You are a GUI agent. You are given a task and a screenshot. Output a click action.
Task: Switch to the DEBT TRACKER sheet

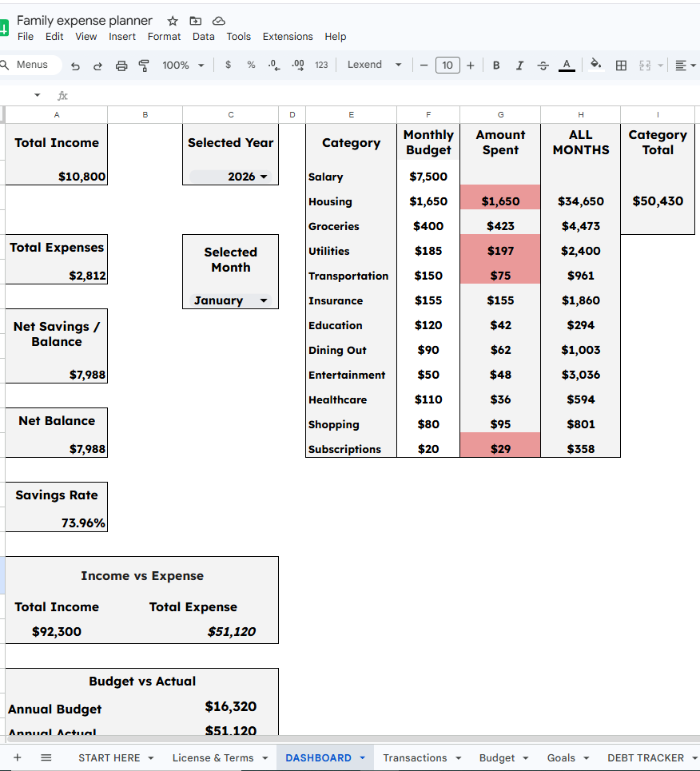pos(646,757)
